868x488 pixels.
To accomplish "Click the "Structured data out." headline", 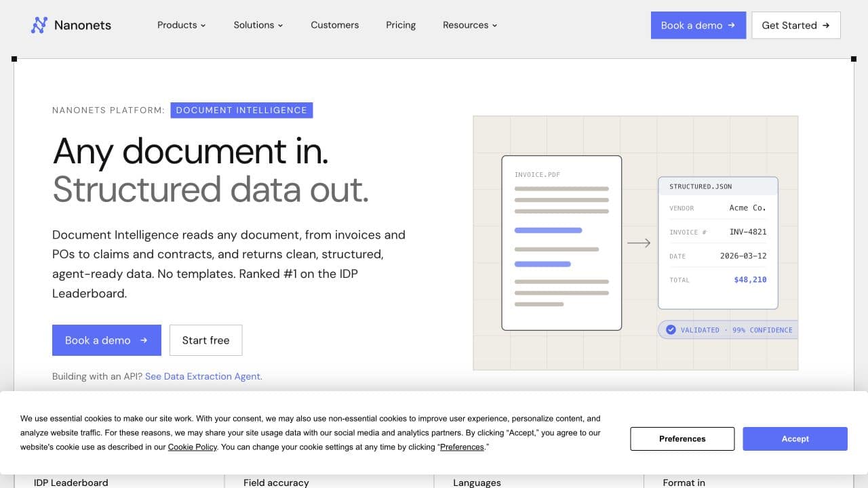I will pyautogui.click(x=210, y=189).
